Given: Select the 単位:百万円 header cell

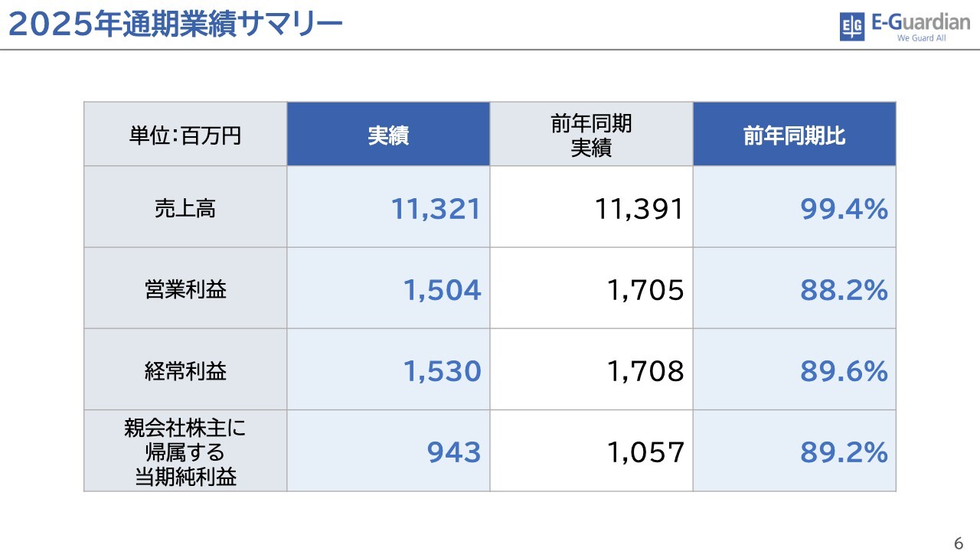Looking at the screenshot, I should coord(185,135).
